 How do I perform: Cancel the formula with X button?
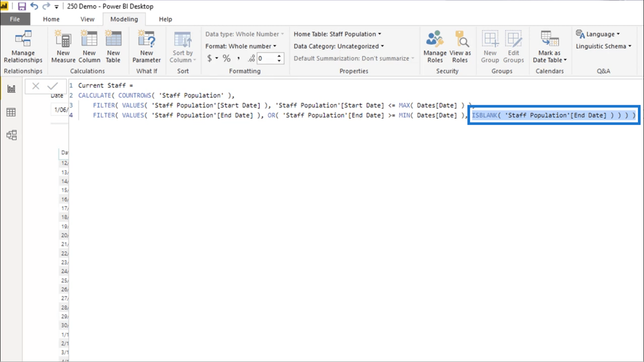click(36, 86)
